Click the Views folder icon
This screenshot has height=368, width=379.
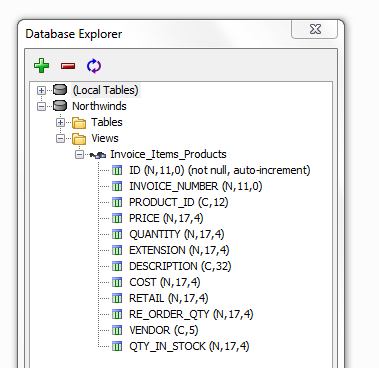(79, 138)
